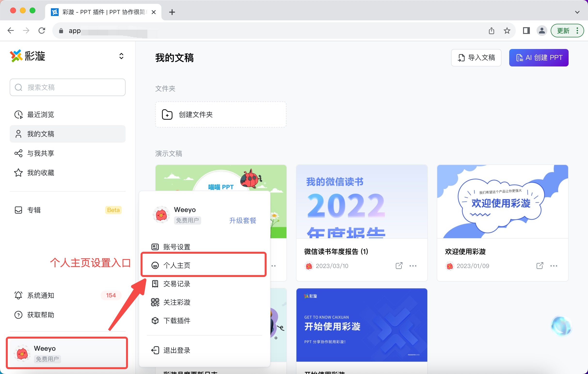The image size is (588, 374).
Task: Select 账号设置 in the user menu
Action: 205,247
